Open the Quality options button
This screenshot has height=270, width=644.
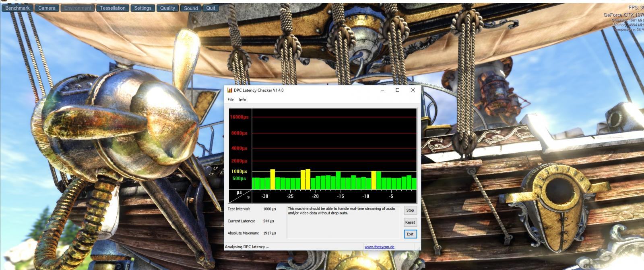click(167, 8)
